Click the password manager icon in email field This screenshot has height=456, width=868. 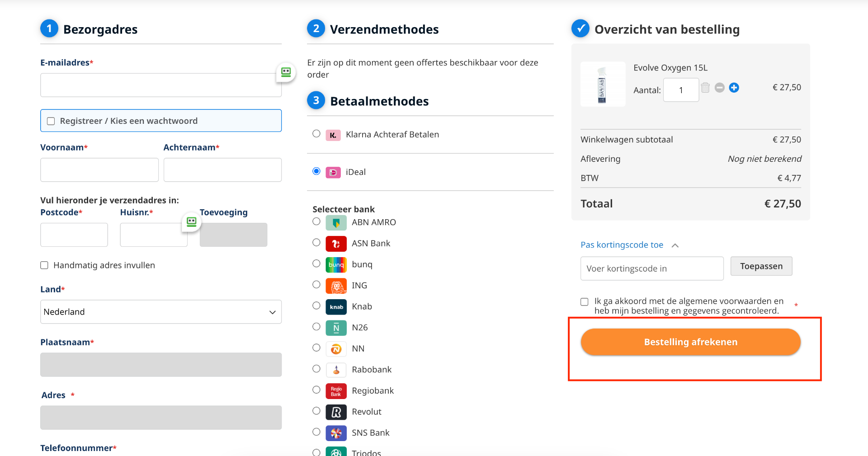(286, 72)
